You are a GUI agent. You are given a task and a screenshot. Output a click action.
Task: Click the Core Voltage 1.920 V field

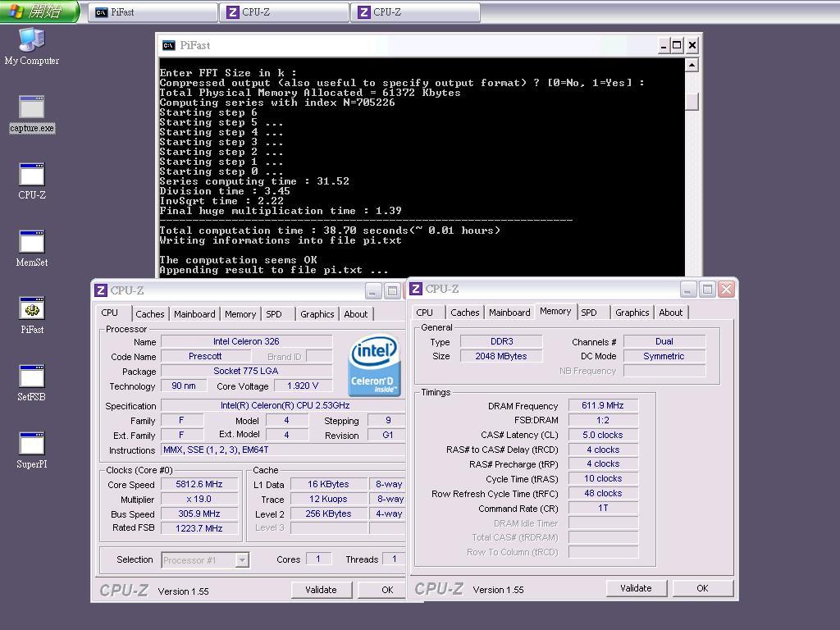[303, 386]
